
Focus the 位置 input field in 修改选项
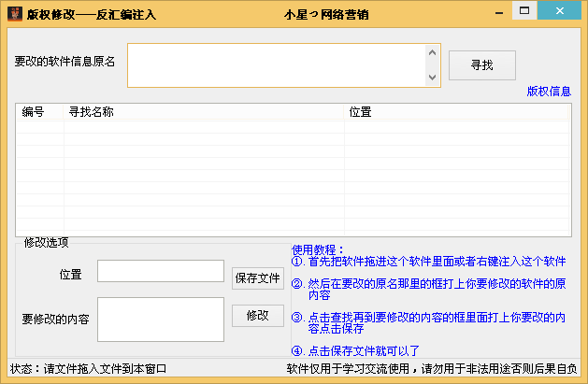tap(160, 271)
